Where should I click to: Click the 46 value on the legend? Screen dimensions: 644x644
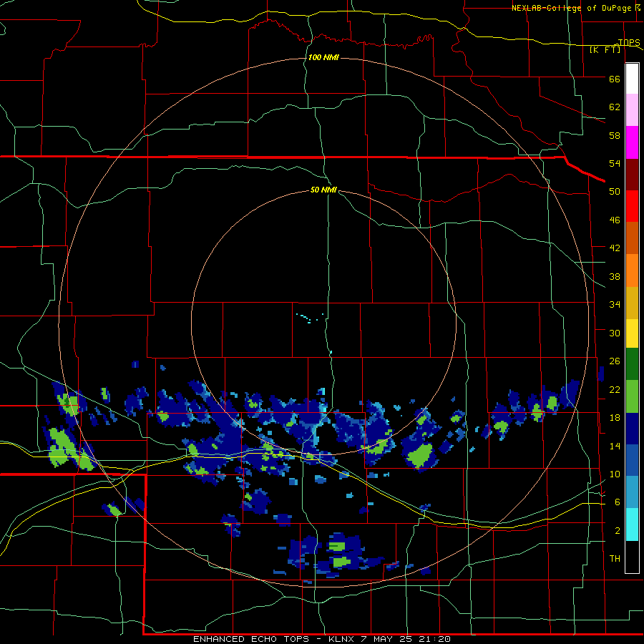[615, 220]
